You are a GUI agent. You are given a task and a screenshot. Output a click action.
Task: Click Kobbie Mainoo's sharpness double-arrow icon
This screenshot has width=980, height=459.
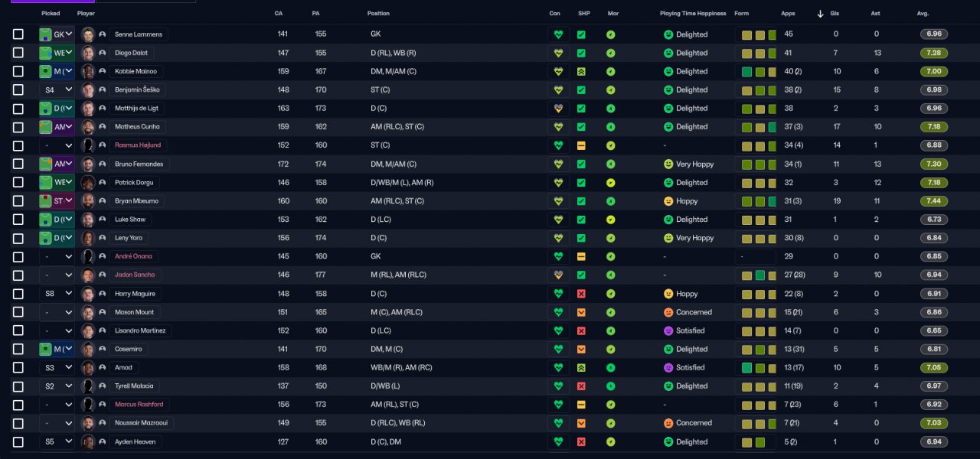point(581,71)
